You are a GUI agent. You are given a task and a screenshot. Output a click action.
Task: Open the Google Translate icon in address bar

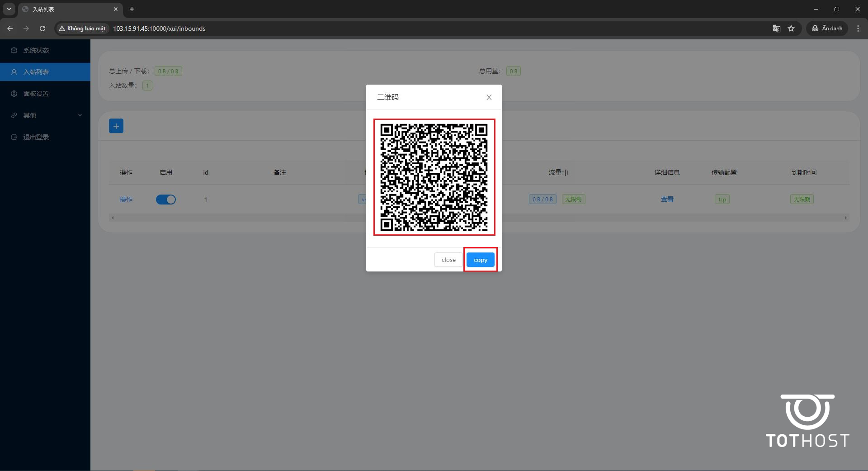776,28
